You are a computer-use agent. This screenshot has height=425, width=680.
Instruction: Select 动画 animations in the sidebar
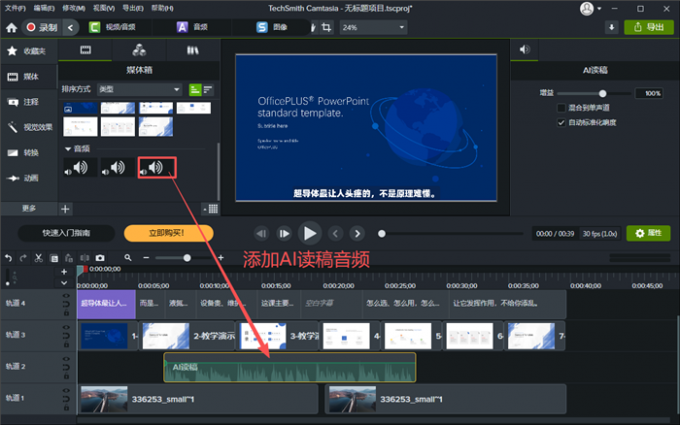point(27,178)
